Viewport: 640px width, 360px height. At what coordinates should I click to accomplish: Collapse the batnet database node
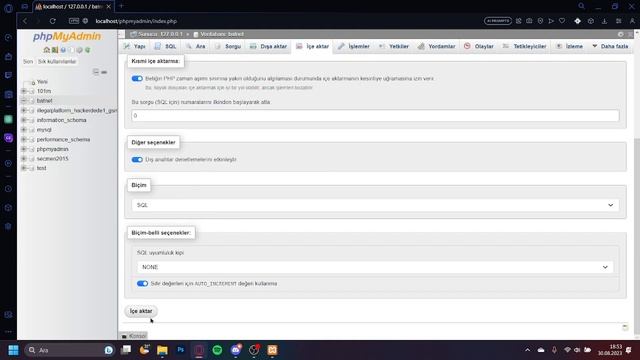pos(24,100)
